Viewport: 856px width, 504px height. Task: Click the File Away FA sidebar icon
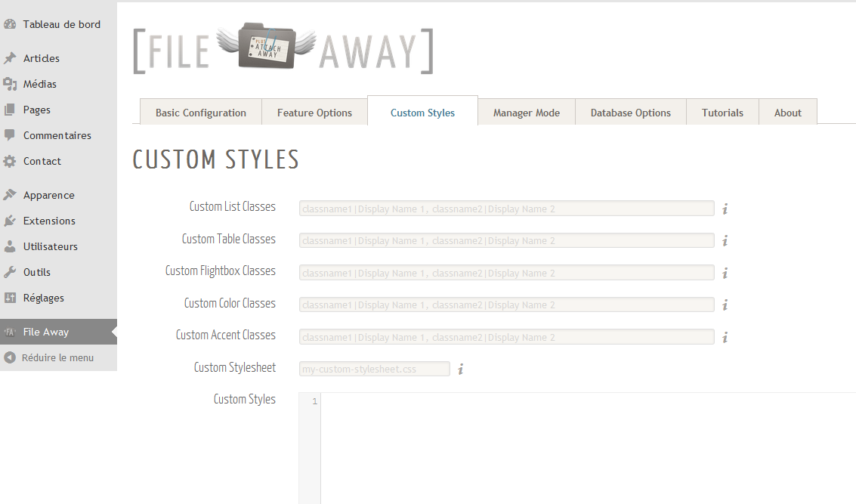tap(10, 332)
